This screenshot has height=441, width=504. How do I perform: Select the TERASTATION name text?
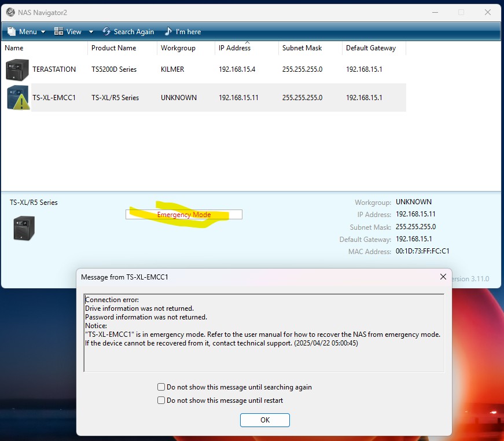pyautogui.click(x=54, y=69)
